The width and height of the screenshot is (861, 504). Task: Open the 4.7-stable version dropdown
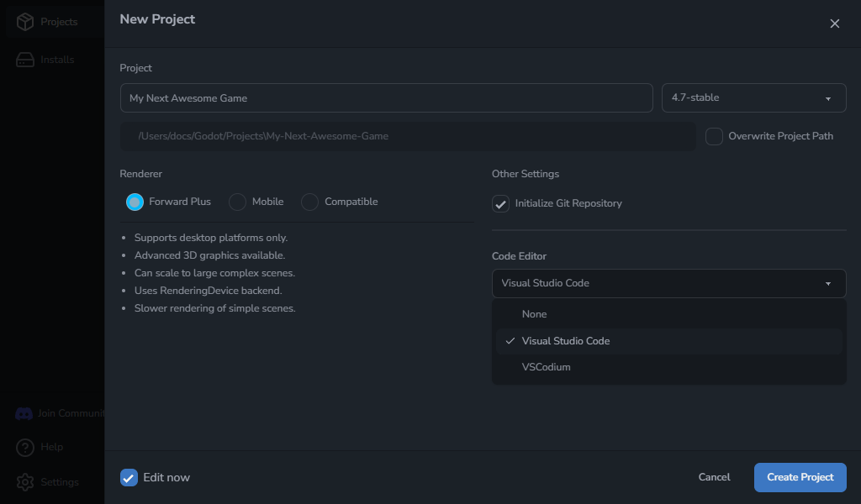(x=754, y=98)
